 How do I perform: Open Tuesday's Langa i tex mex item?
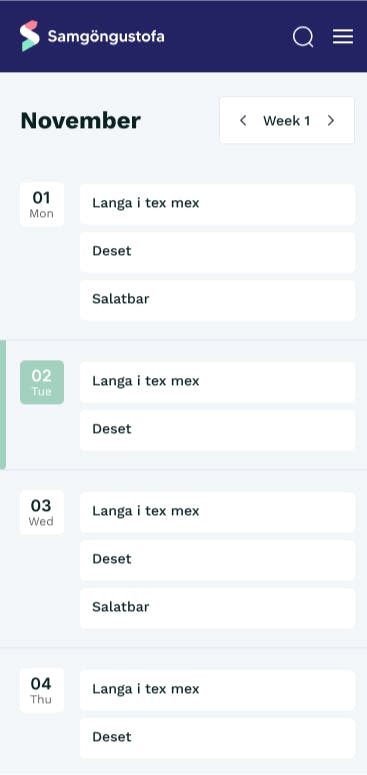click(217, 382)
